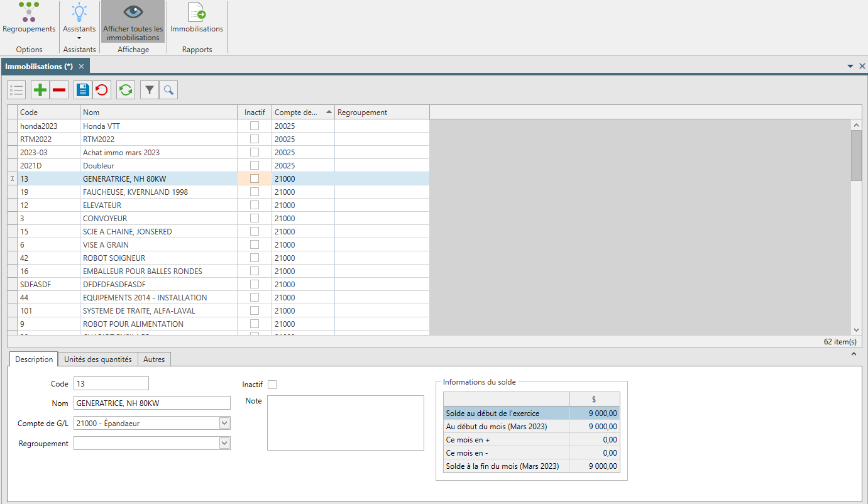
Task: Click the Inactif column header
Action: 254,112
